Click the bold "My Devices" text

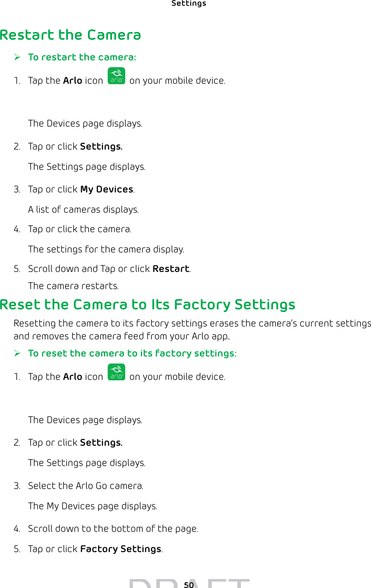click(x=107, y=189)
